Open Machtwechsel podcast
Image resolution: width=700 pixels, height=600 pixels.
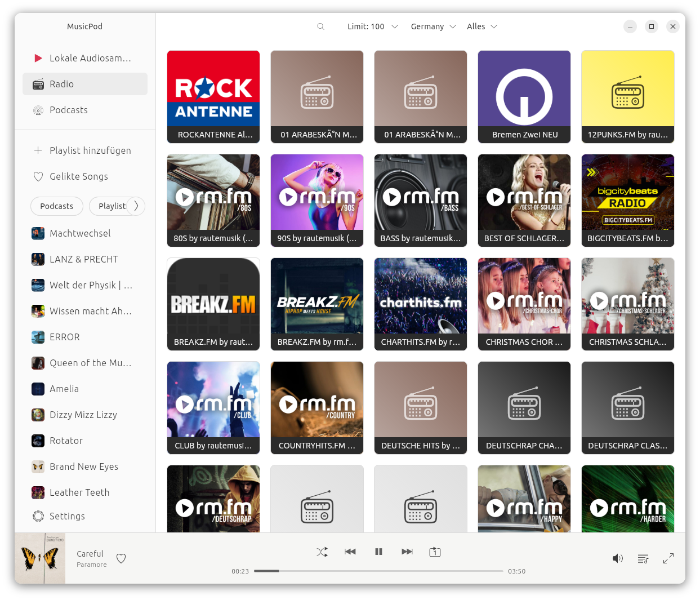coord(85,233)
